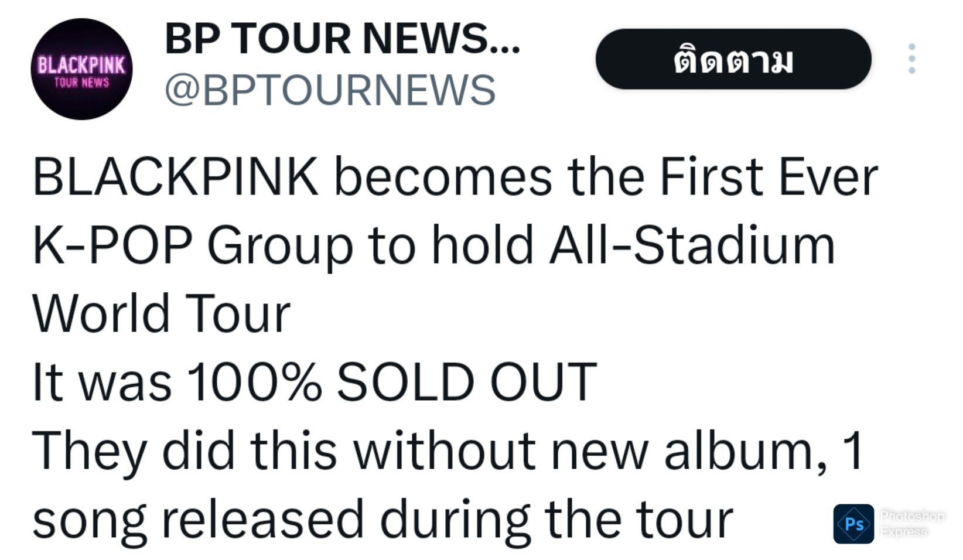The height and width of the screenshot is (560, 963).
Task: Click the BP TOUR NEWS display name
Action: point(342,39)
